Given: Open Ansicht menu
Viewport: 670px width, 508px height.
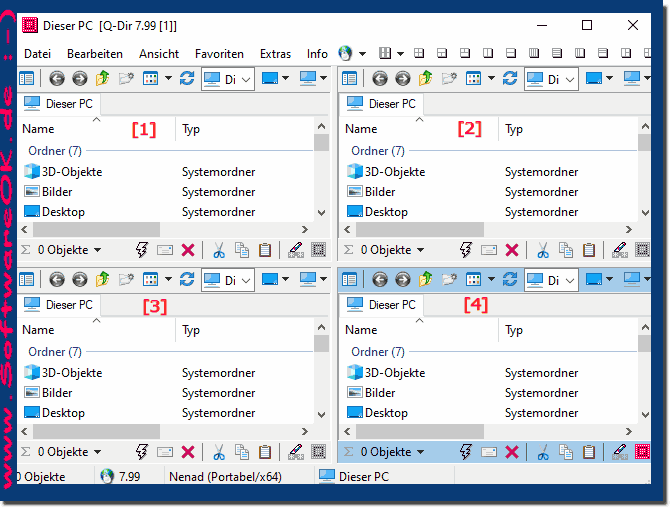Looking at the screenshot, I should click(x=159, y=54).
